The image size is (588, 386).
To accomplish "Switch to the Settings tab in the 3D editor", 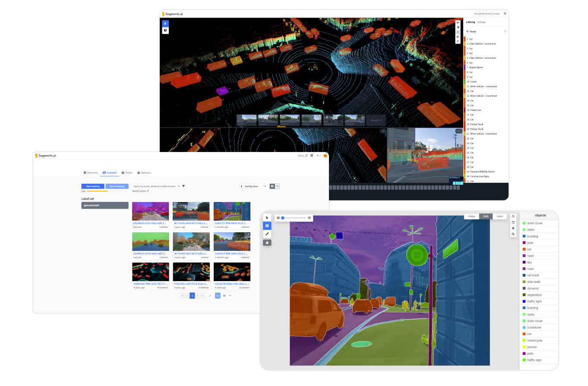I will 481,22.
